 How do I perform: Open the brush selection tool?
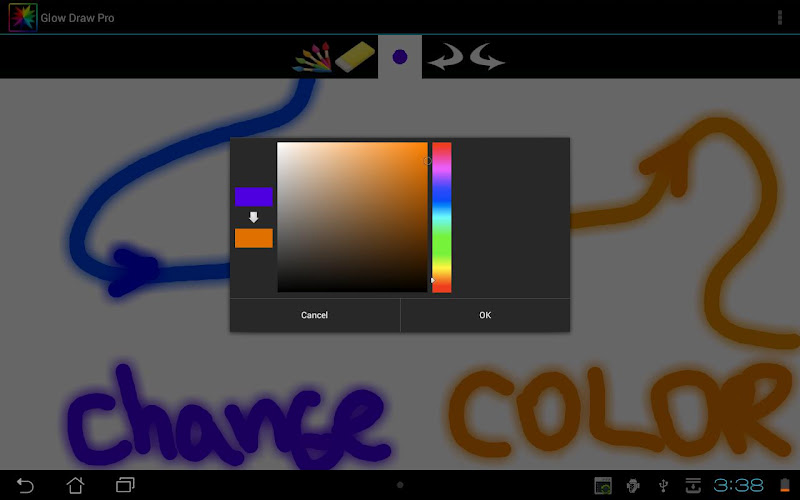coord(311,57)
